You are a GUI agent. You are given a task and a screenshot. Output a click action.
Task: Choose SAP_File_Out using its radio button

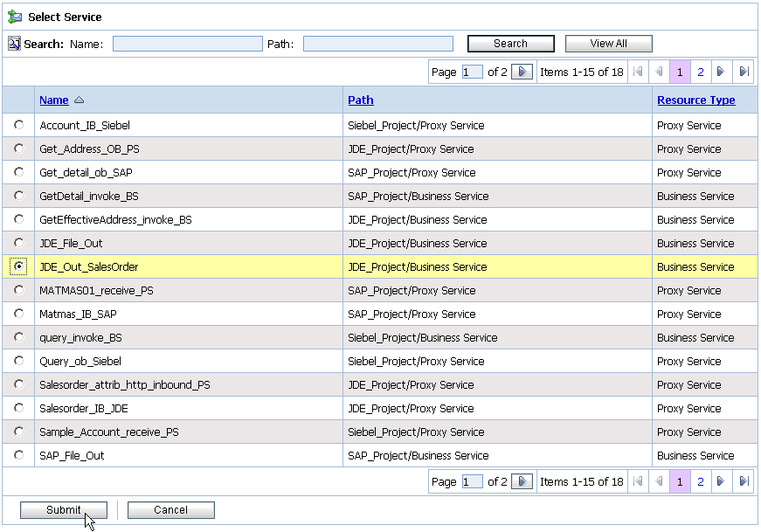tap(18, 455)
